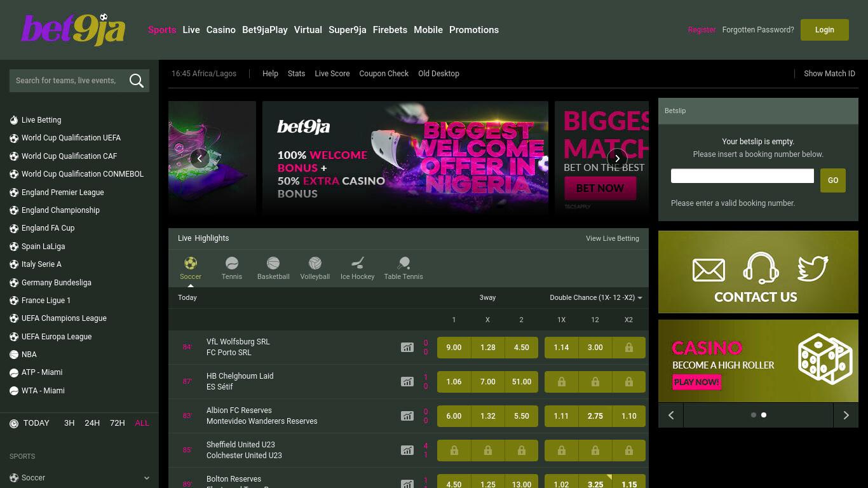The height and width of the screenshot is (488, 868).
Task: Go to next promo banner slide
Action: pos(617,158)
